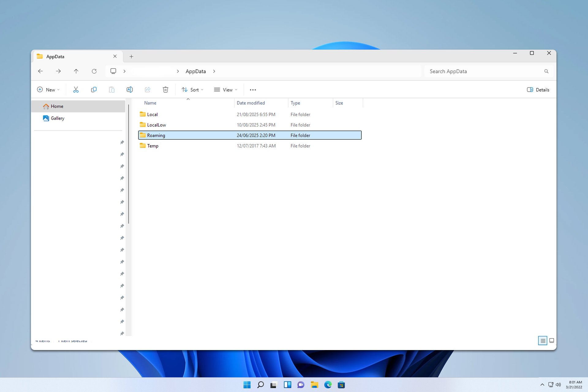This screenshot has width=588, height=392.
Task: Open a new tab with plus button
Action: 131,57
